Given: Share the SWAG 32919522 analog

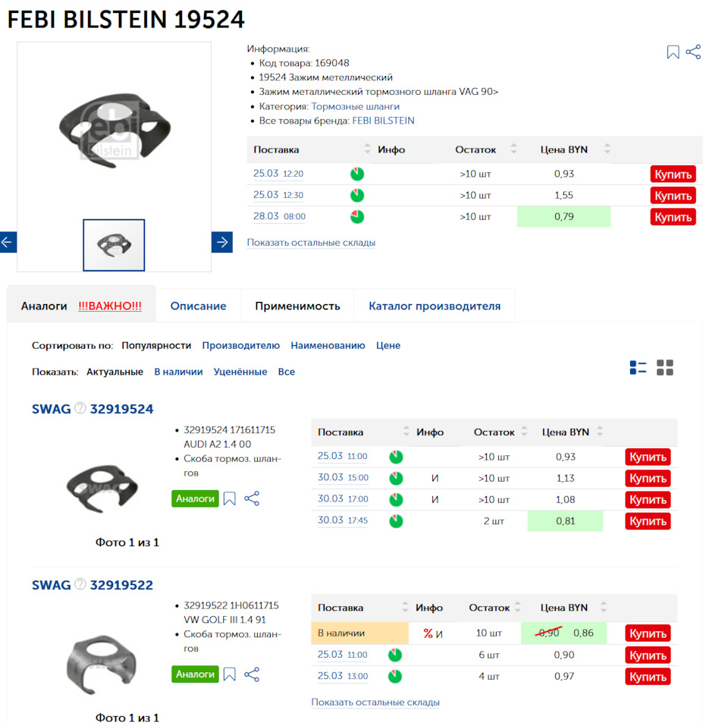Looking at the screenshot, I should tap(252, 674).
